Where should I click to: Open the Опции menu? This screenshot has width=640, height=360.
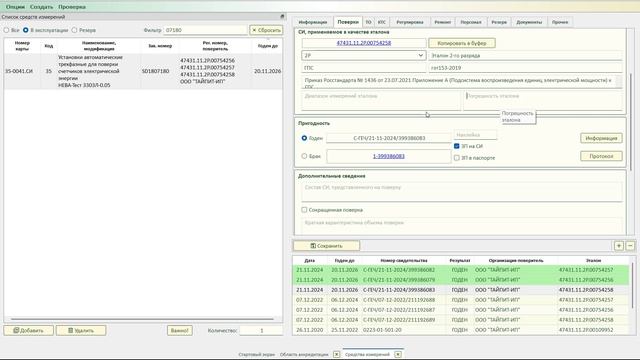[15, 7]
